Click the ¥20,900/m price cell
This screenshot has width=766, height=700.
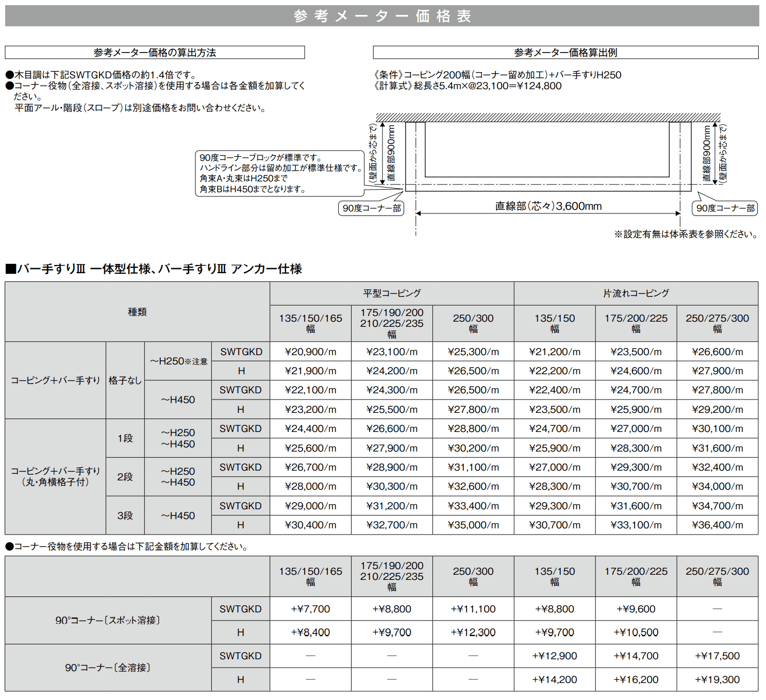[310, 351]
